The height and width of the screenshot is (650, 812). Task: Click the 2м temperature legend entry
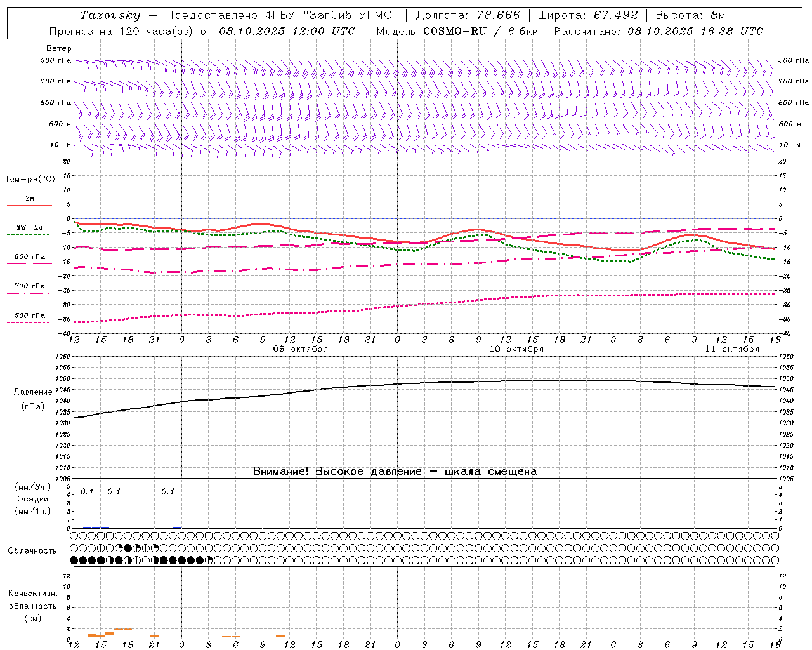pos(30,199)
